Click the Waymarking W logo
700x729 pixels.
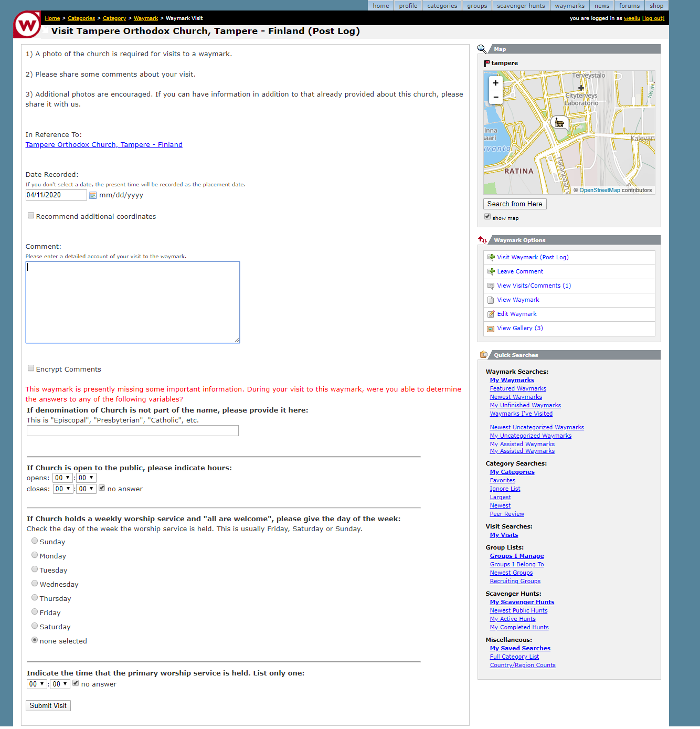pyautogui.click(x=27, y=25)
